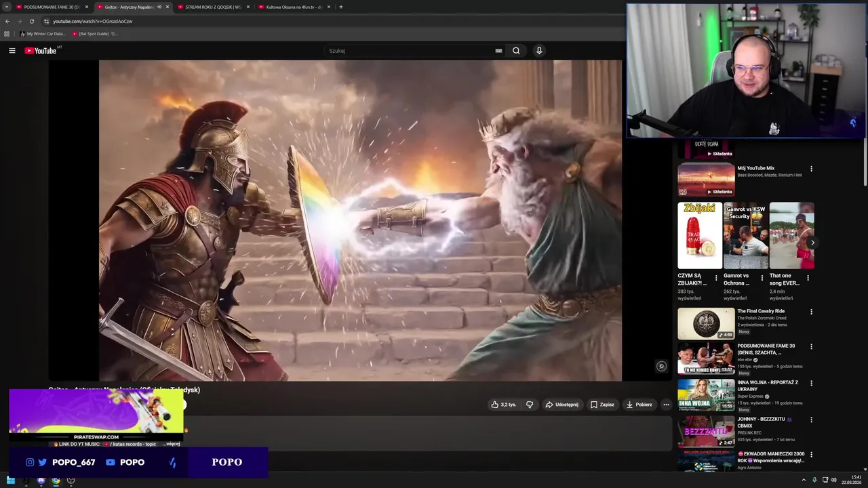Open the bookmarks apps grid icon

point(7,33)
